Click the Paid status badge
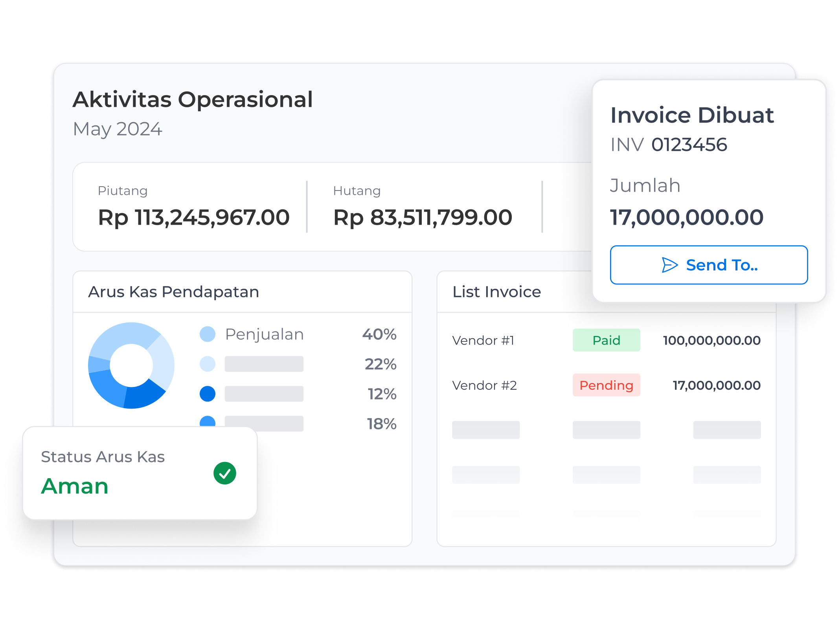Screen dimensions: 840x629 tap(606, 340)
